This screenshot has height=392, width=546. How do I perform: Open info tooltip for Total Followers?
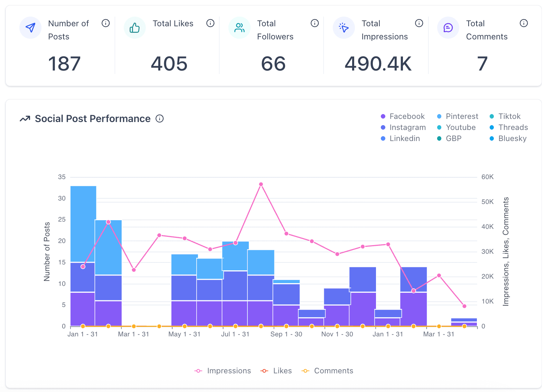coord(315,23)
